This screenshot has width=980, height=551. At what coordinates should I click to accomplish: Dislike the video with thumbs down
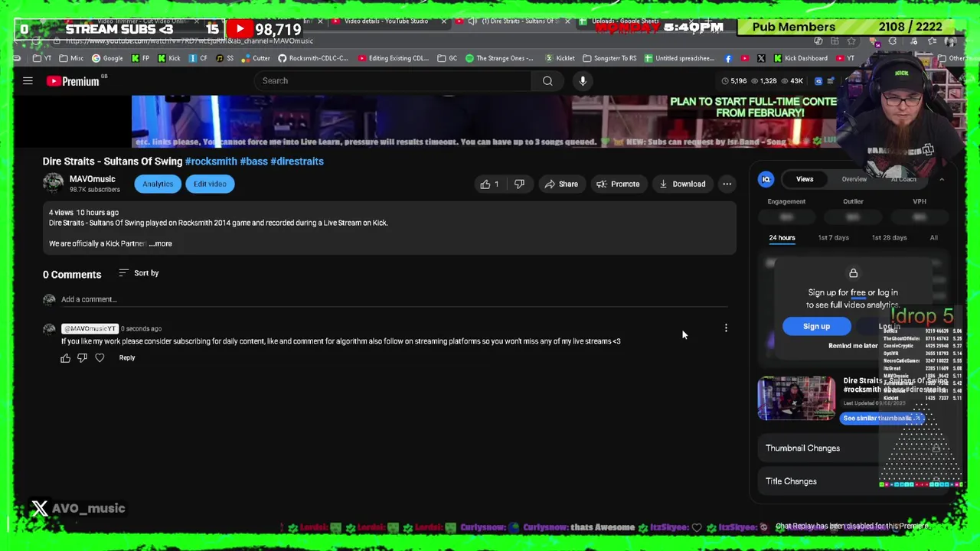click(x=519, y=184)
